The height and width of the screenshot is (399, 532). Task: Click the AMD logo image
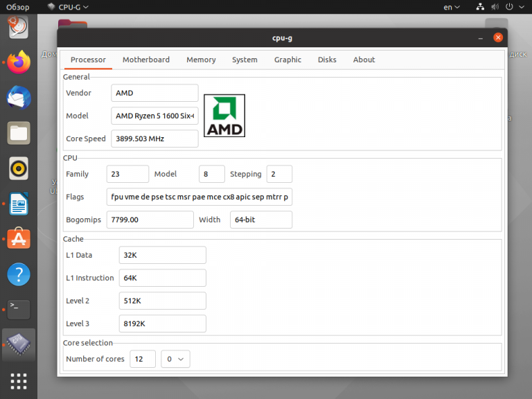tap(224, 116)
